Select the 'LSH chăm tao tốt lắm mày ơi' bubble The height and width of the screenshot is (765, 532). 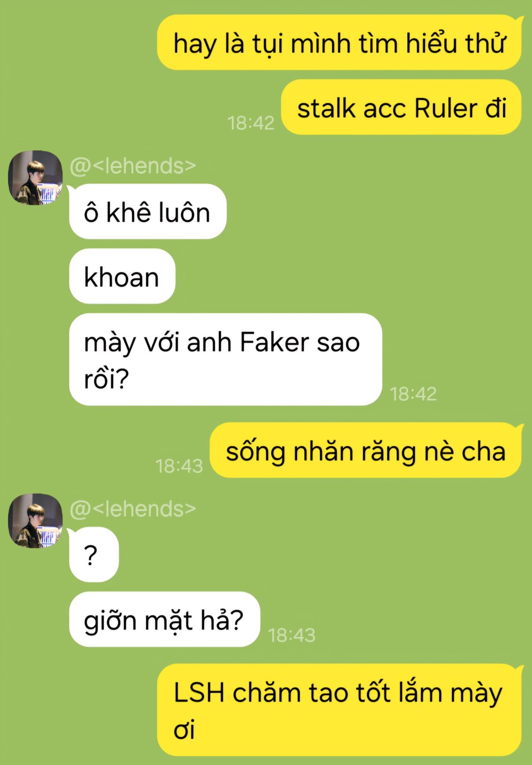(339, 710)
